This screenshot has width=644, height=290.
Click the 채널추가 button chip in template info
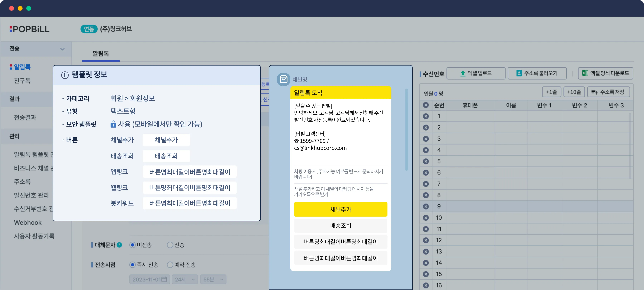[x=166, y=140]
